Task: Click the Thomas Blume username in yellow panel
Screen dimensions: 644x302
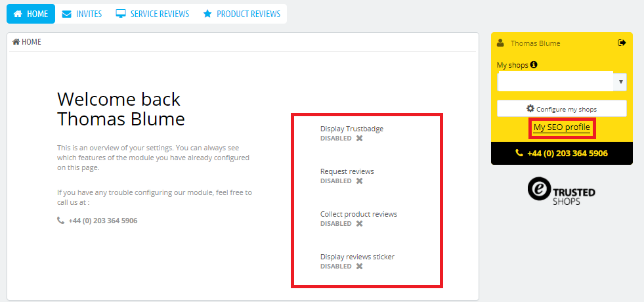Action: 535,43
